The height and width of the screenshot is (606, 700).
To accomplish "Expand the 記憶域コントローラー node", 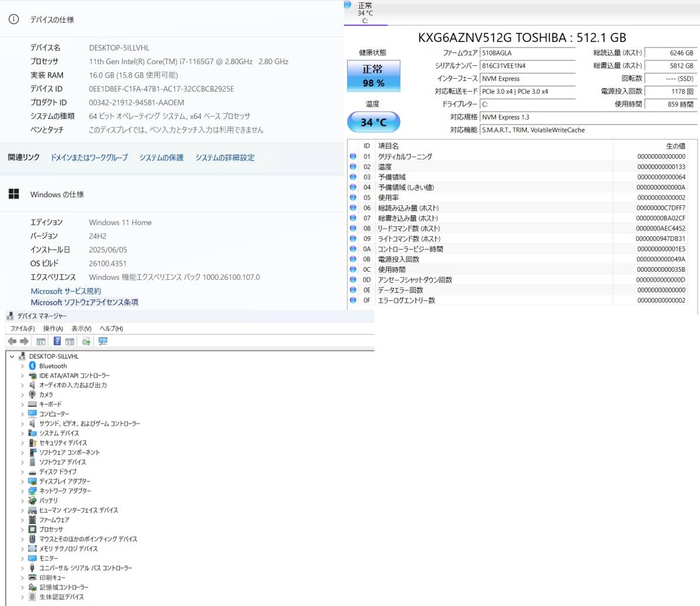I will click(22, 587).
